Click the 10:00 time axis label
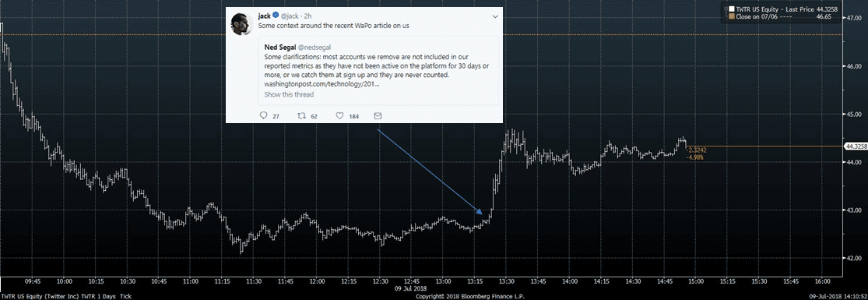The image size is (868, 300). 65,282
